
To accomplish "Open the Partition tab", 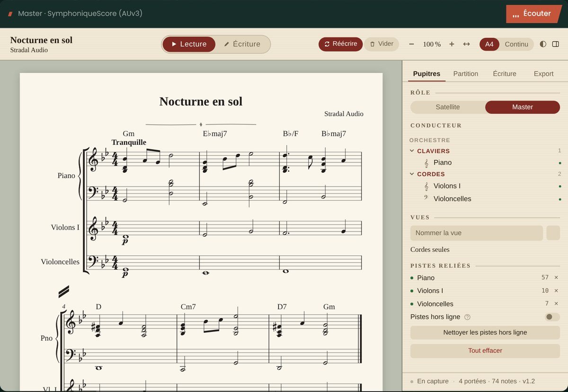I will [x=466, y=73].
